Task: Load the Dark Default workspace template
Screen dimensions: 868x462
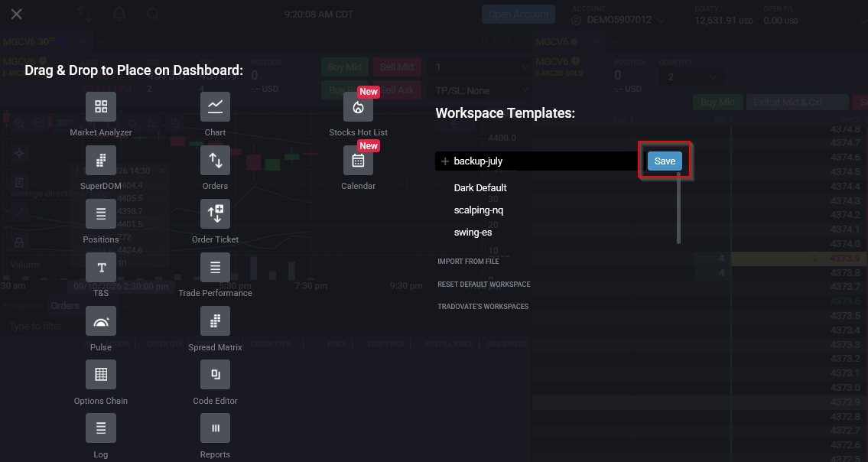Action: click(480, 188)
